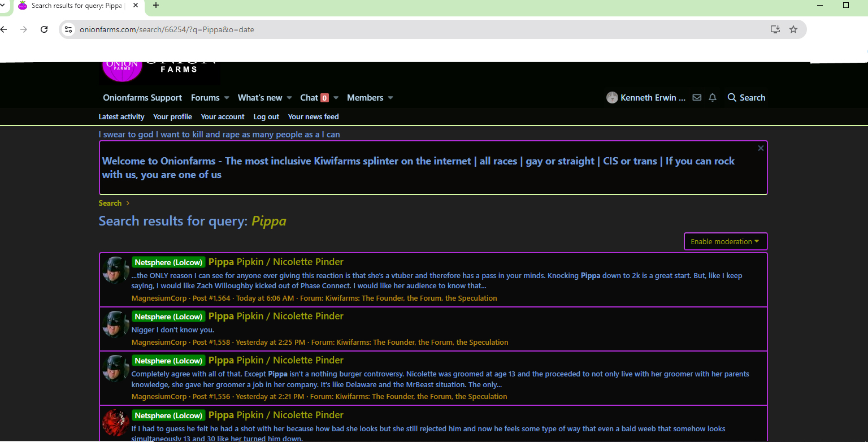Expand the Chat dropdown arrow

336,98
